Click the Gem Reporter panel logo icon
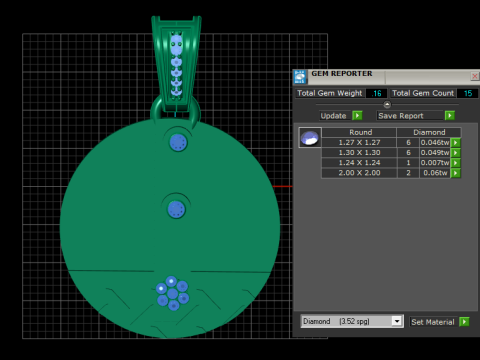480x360 pixels. pos(300,77)
